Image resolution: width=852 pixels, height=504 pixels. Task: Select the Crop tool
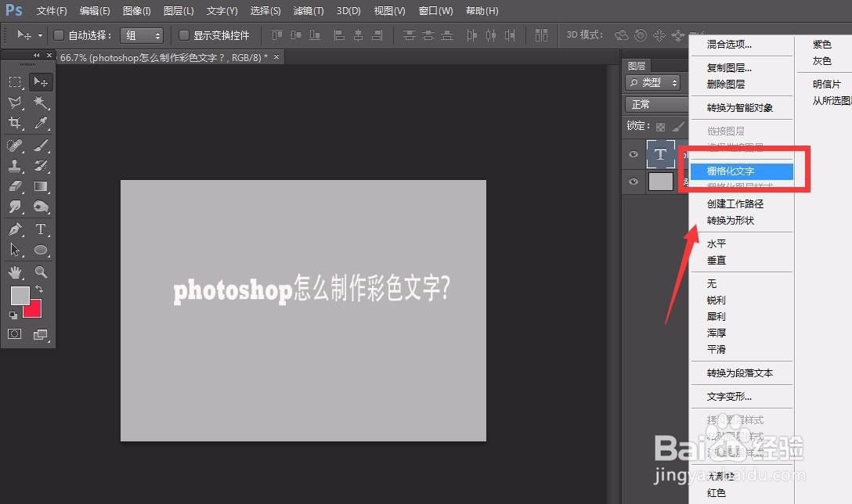pyautogui.click(x=15, y=123)
